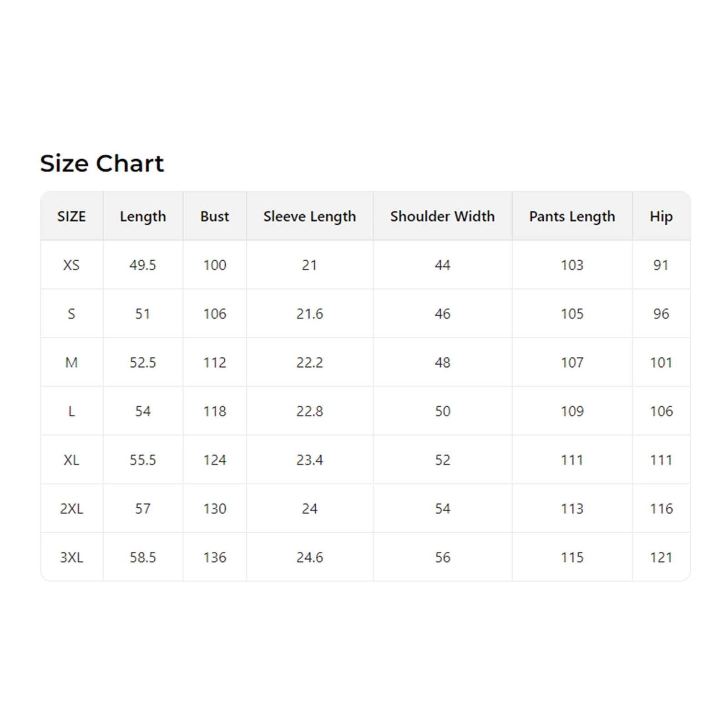Click the Length column header

(143, 216)
